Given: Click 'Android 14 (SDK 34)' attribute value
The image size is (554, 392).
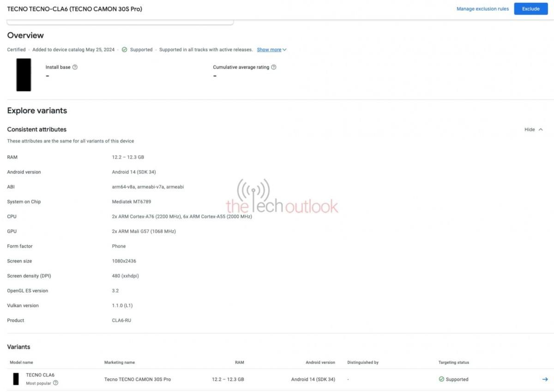Looking at the screenshot, I should [x=134, y=172].
